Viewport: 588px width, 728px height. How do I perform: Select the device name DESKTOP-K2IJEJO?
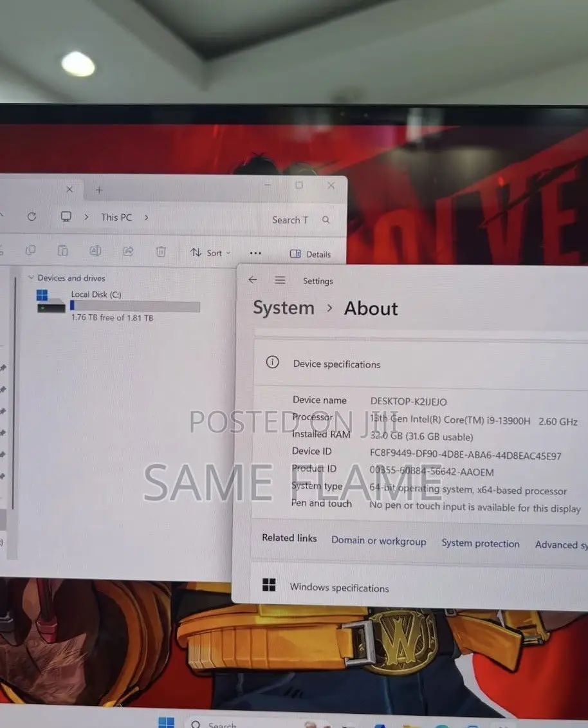click(x=409, y=402)
